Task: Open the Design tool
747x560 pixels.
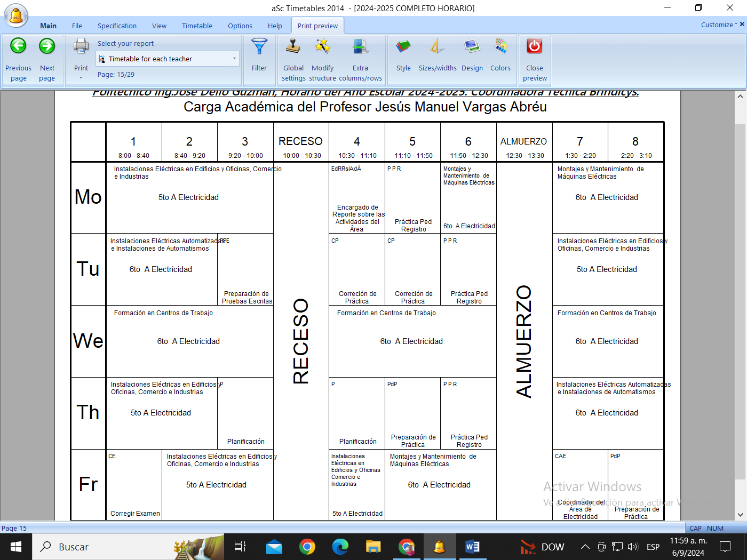Action: [472, 54]
